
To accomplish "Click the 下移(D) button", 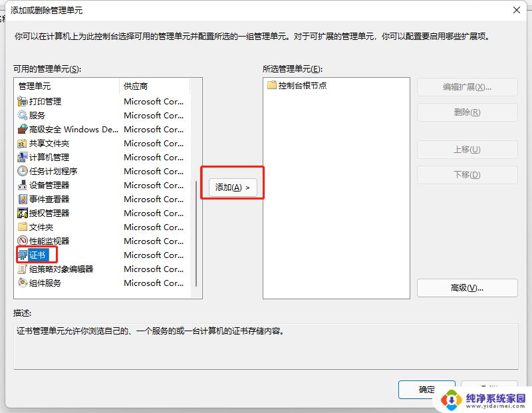I will [467, 174].
